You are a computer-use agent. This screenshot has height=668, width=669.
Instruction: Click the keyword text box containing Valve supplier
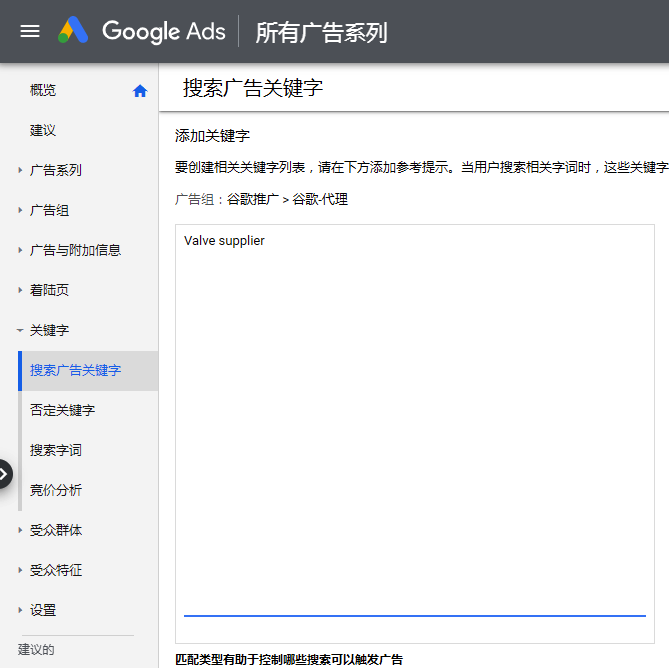(414, 420)
